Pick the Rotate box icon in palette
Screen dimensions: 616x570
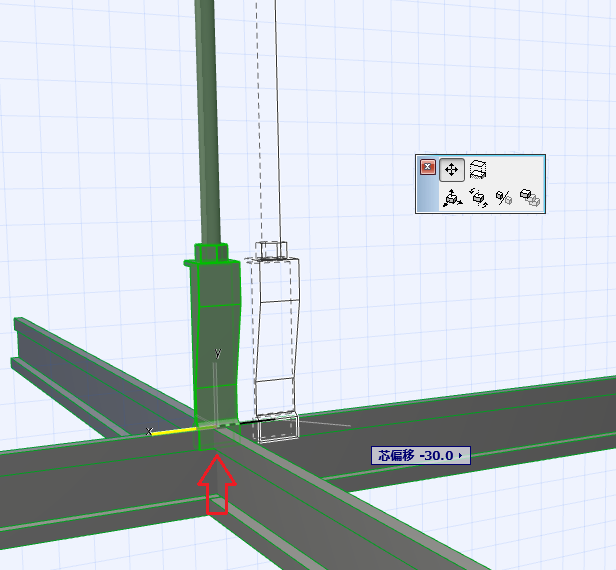(478, 197)
